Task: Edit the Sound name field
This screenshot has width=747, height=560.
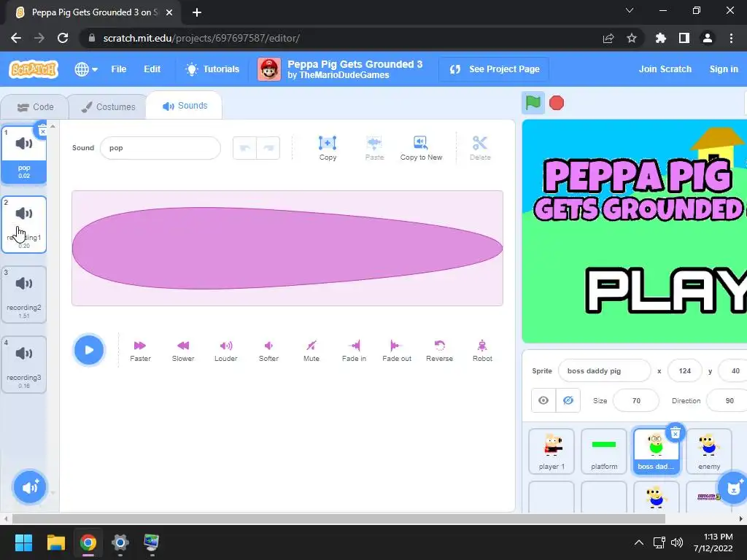Action: (x=160, y=148)
